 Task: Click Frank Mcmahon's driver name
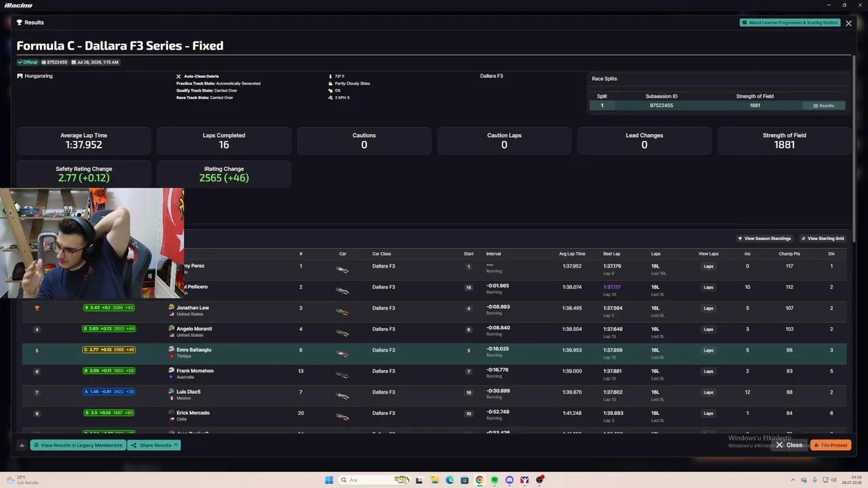tap(195, 371)
